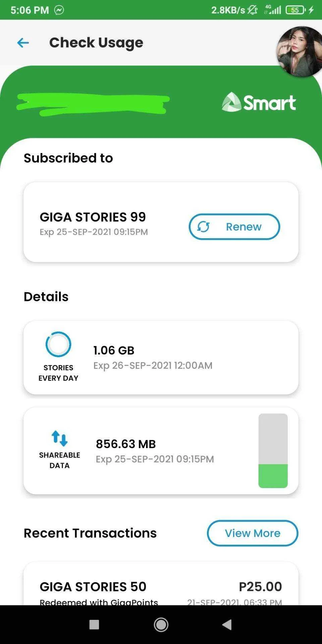Viewport: 322px width, 644px height.
Task: Open the GIGA STORIES 50 transaction
Action: pos(161,584)
